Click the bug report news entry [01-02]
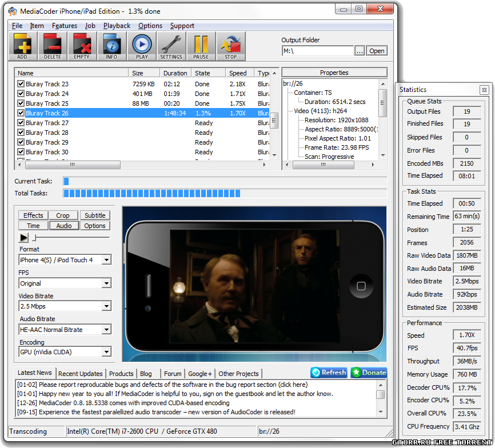495x448 pixels. click(162, 385)
